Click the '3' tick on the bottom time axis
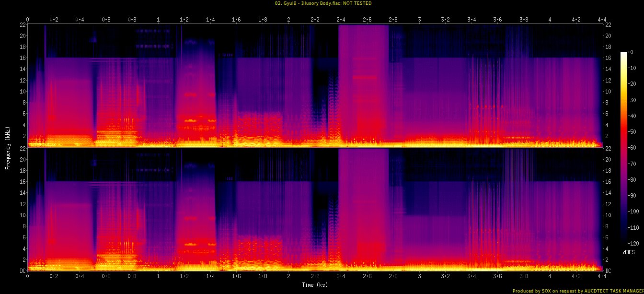This screenshot has height=294, width=644. [x=419, y=277]
